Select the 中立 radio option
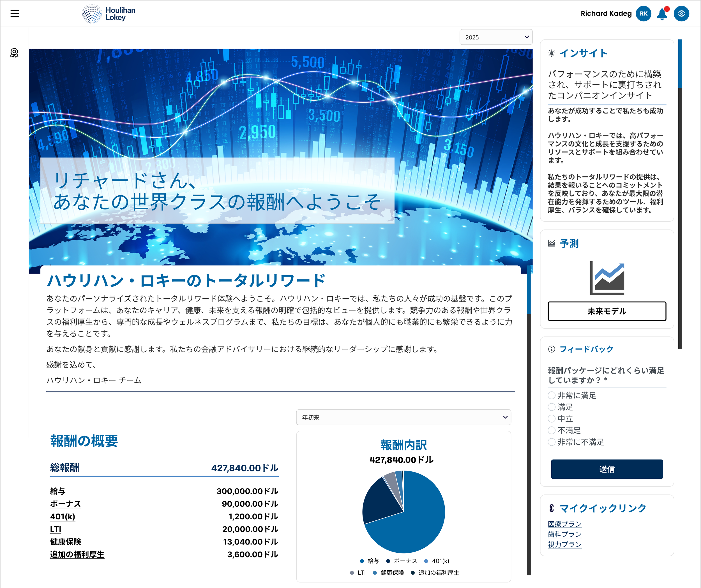701x588 pixels. pyautogui.click(x=552, y=419)
